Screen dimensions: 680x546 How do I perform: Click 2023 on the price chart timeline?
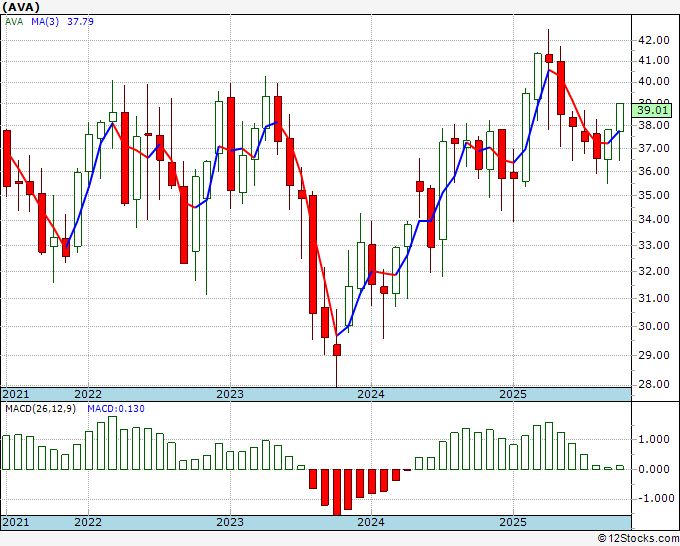pyautogui.click(x=230, y=394)
